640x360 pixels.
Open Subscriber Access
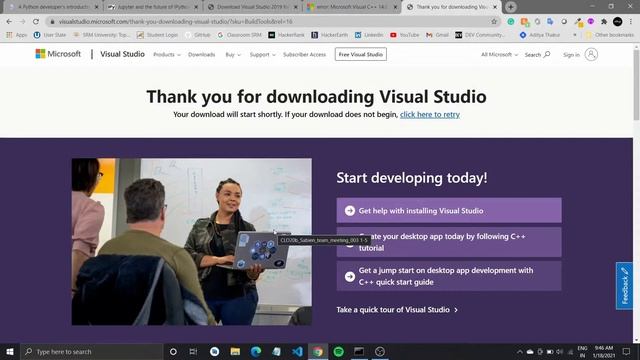(x=304, y=54)
